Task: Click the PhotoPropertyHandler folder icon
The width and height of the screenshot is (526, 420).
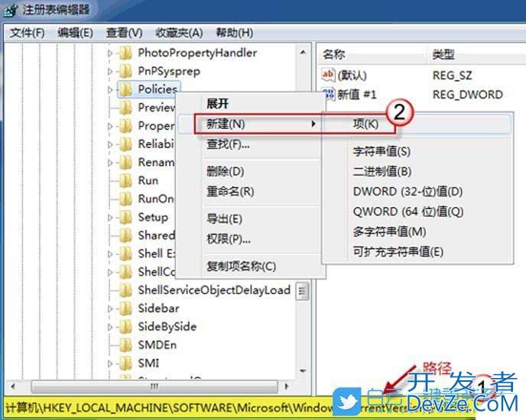Action: (126, 53)
